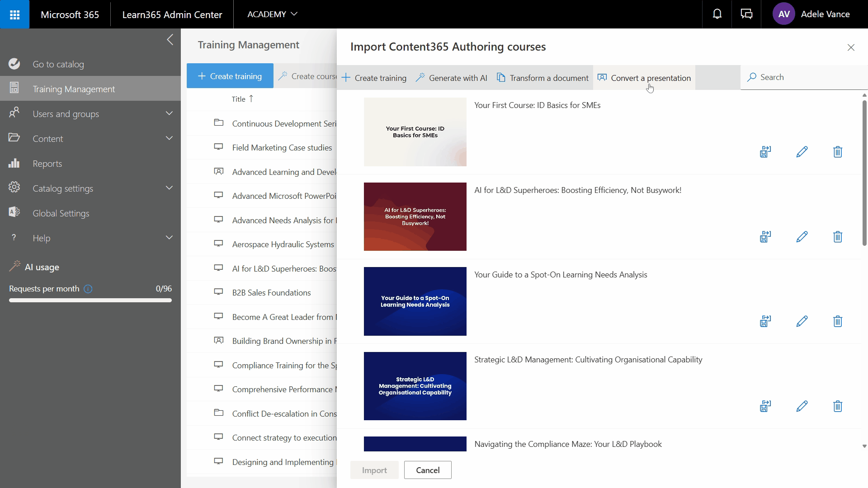Expand the Users and groups section
This screenshot has height=488, width=868.
tap(66, 113)
